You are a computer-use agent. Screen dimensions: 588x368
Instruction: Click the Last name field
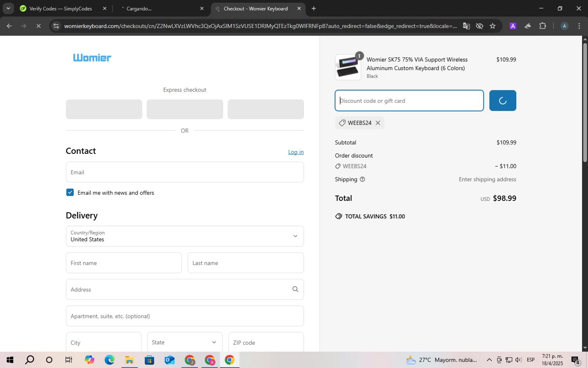[x=245, y=263]
